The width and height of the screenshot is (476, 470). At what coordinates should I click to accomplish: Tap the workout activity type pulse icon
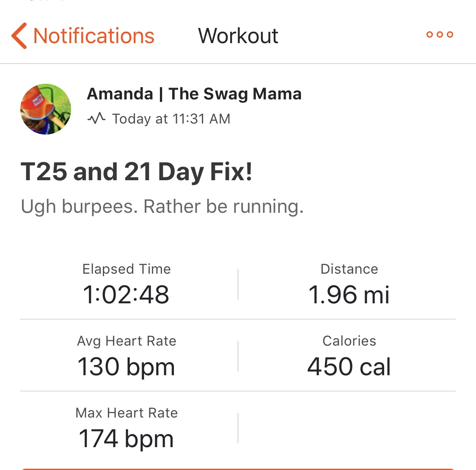96,118
